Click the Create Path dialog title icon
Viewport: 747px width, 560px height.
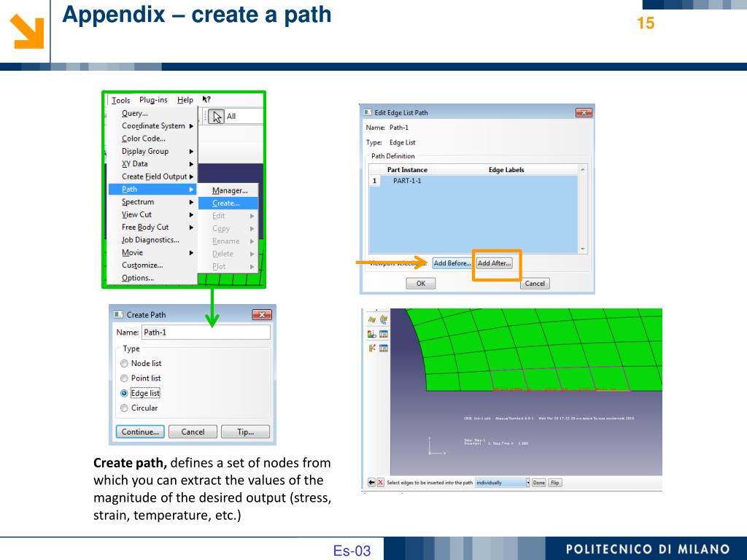118,314
